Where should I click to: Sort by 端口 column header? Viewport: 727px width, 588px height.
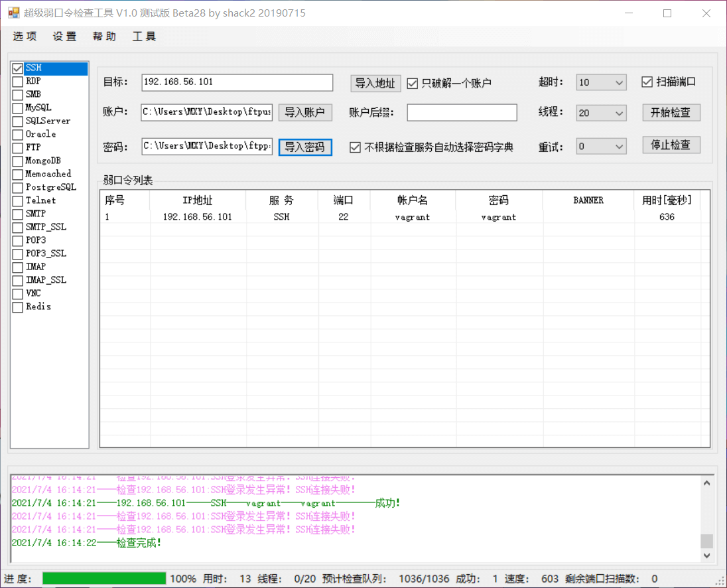click(344, 200)
